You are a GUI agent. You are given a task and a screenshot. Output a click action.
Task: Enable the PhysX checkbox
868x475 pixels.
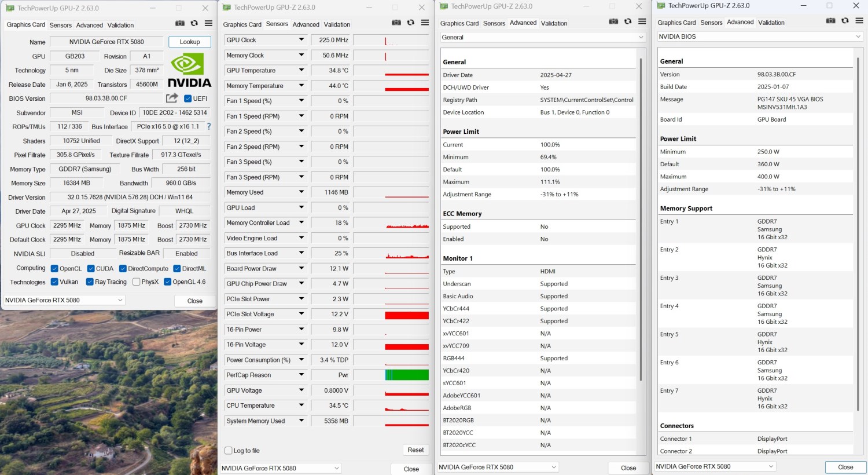pyautogui.click(x=136, y=282)
